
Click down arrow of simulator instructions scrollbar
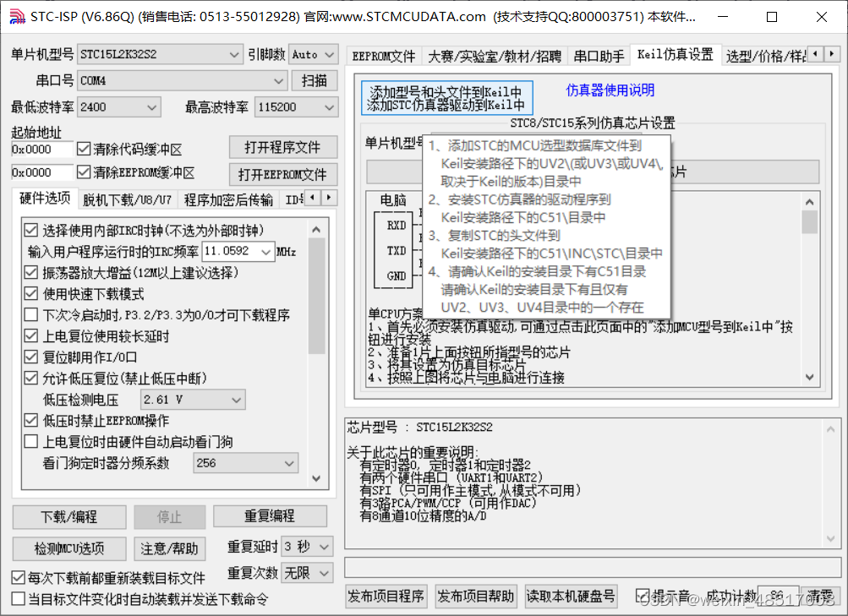pos(809,377)
